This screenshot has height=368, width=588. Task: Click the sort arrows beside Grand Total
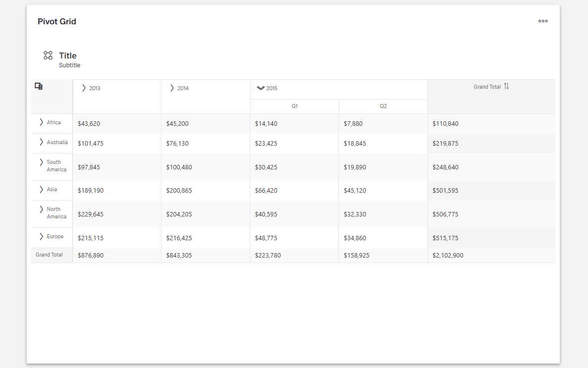(506, 86)
